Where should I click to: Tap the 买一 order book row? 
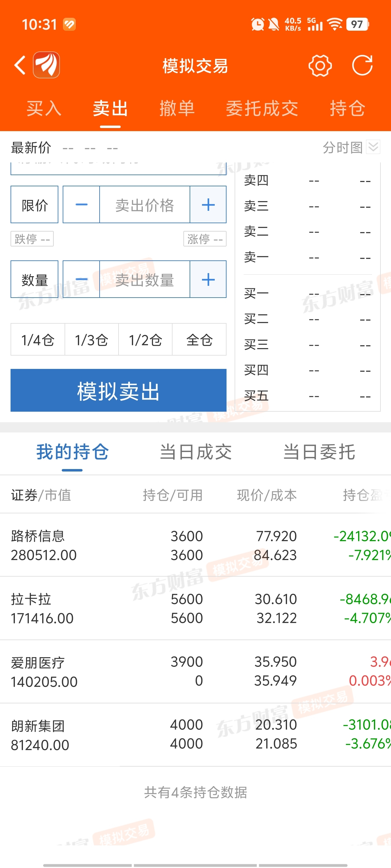[x=308, y=294]
